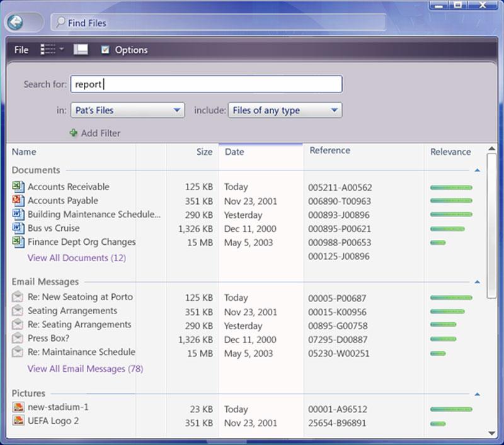Open the Pat's Files location dropdown
Screen dimensions: 504x445
(x=128, y=110)
